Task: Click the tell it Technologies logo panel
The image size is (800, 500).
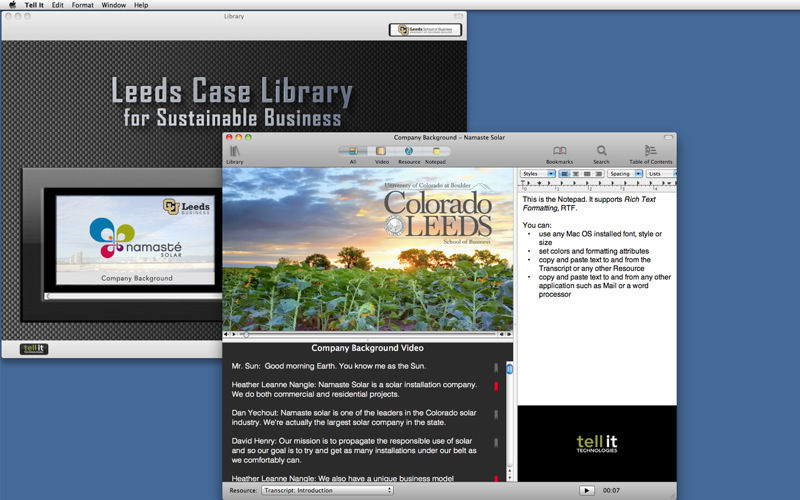Action: pos(597,443)
